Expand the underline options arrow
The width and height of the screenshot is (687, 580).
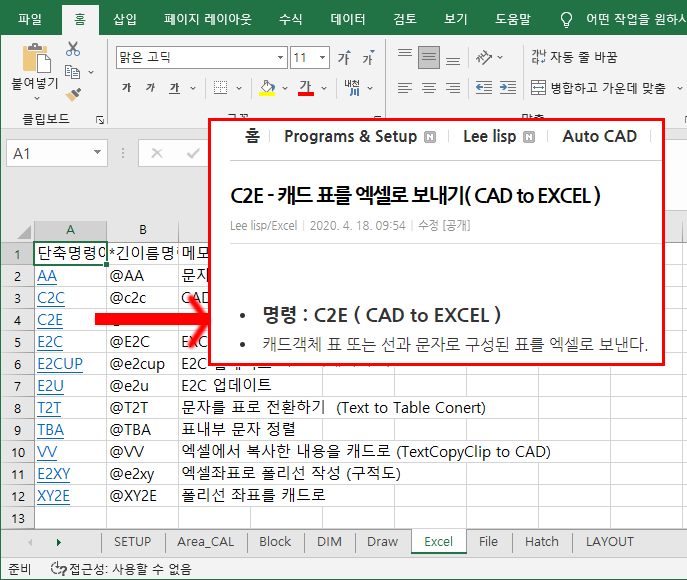(193, 88)
